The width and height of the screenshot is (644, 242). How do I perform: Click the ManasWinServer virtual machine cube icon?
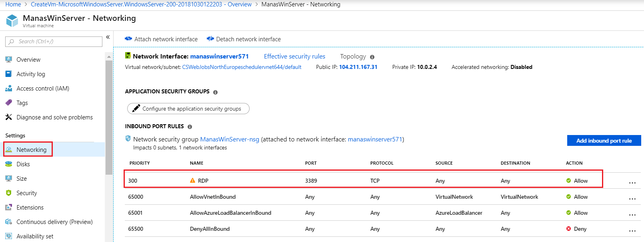(x=12, y=21)
